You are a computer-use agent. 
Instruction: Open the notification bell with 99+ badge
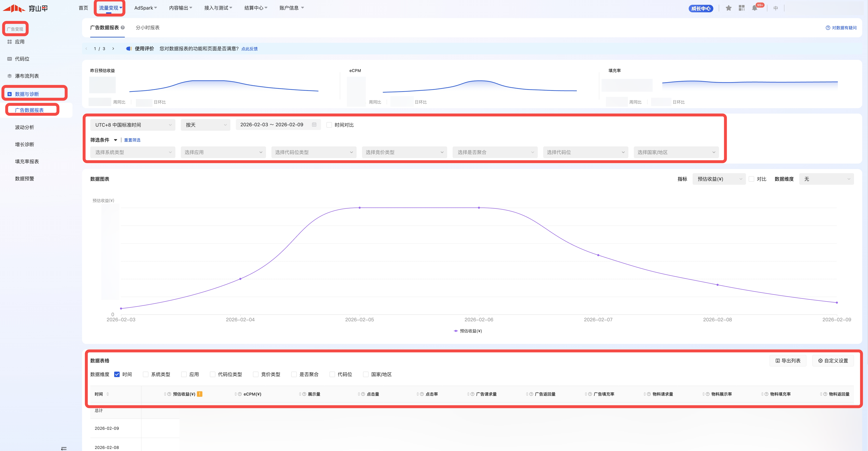point(755,8)
